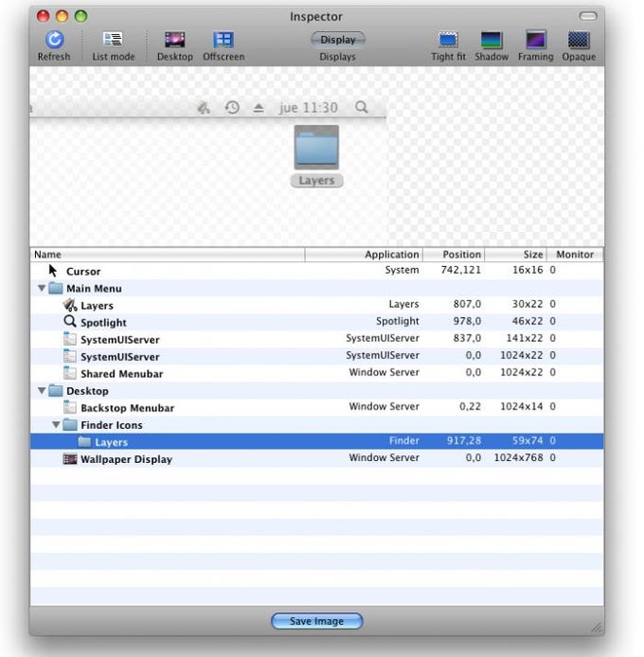Click the Desktop folder icon in list
Viewport: 644px width, 657px height.
pyautogui.click(x=56, y=391)
